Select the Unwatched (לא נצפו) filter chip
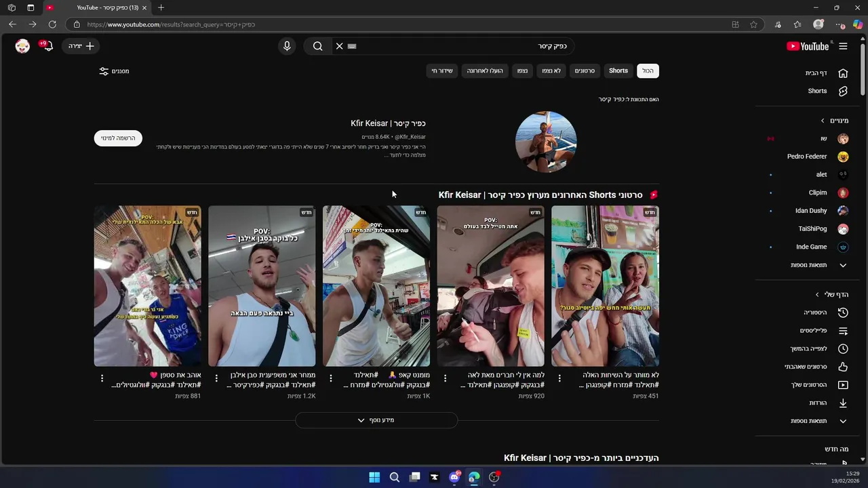Viewport: 868px width, 488px height. [551, 70]
